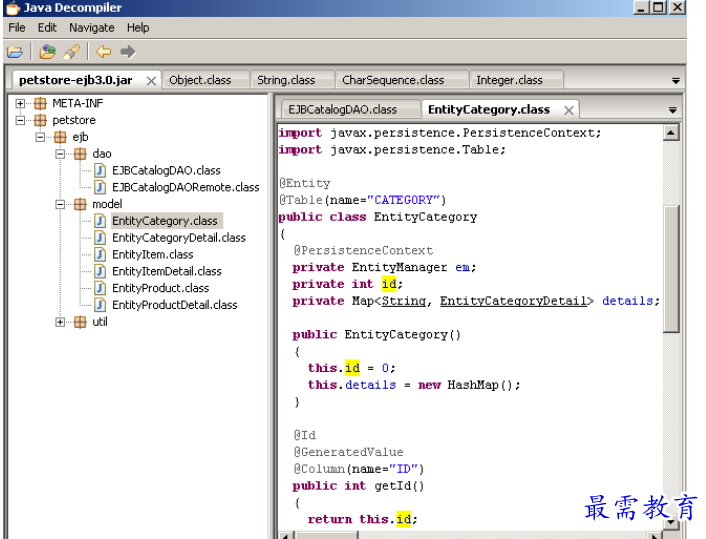This screenshot has height=539, width=706.
Task: Switch to the CharSequence.class tab
Action: [402, 80]
